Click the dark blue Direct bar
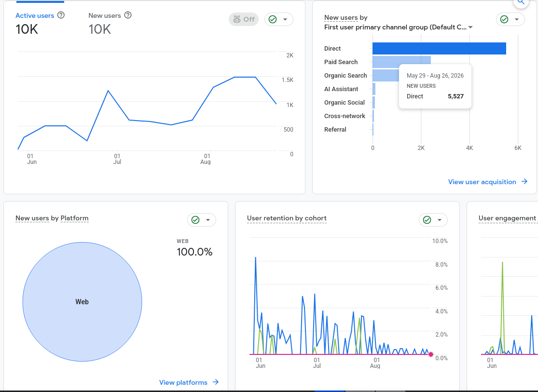This screenshot has height=392, width=538. coord(439,48)
